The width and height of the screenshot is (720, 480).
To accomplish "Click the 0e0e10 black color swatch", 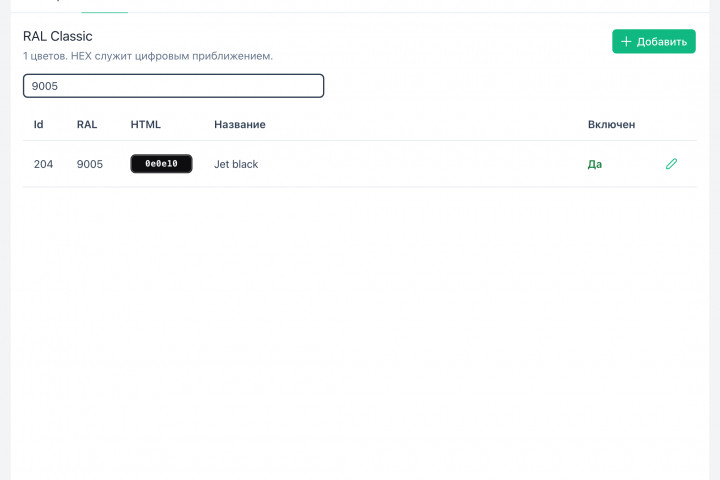I will [x=161, y=164].
